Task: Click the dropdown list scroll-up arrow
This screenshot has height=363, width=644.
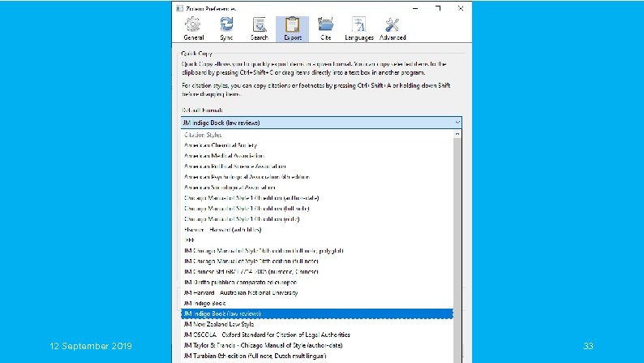Action: pos(457,134)
